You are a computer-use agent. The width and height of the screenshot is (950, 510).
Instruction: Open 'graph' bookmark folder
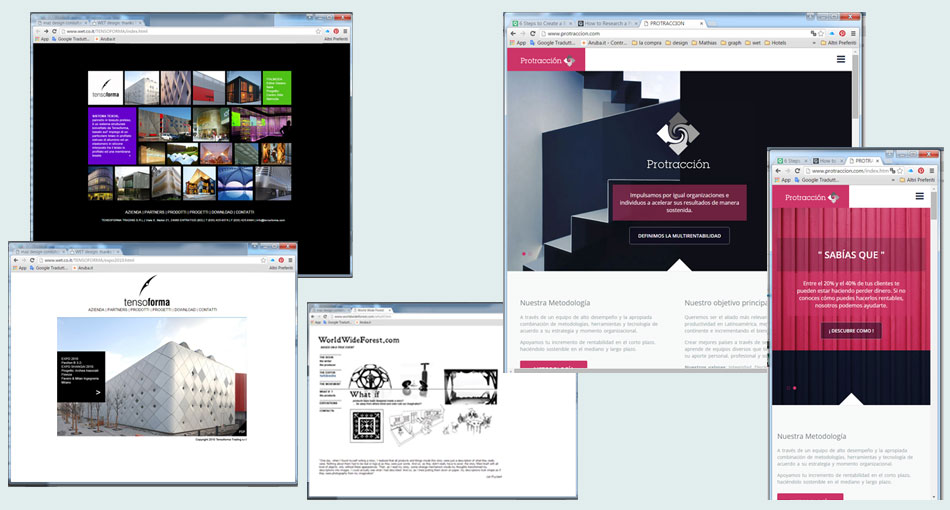click(x=731, y=43)
